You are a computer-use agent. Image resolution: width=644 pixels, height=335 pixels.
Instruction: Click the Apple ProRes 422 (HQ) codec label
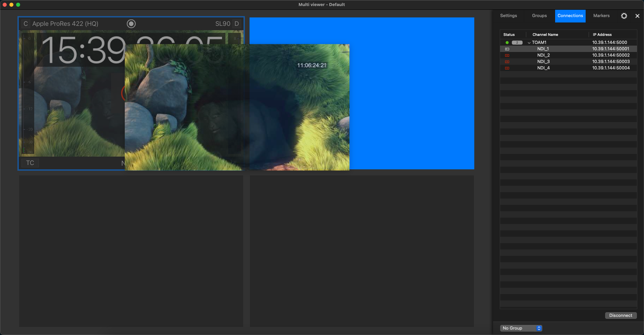tap(65, 24)
